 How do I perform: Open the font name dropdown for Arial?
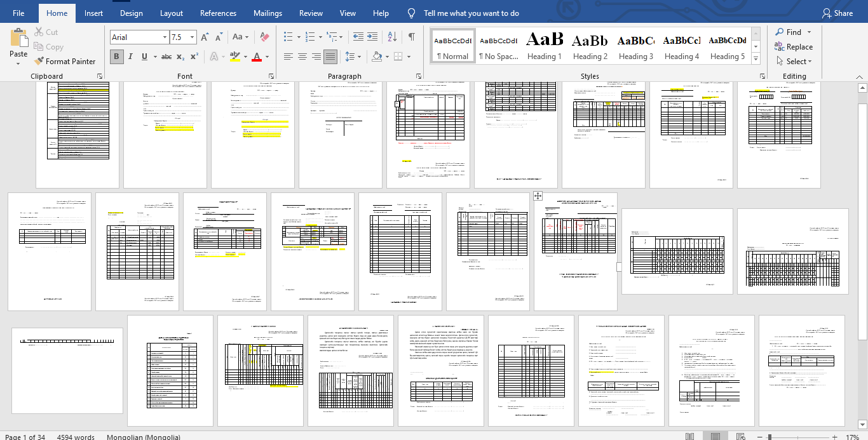165,37
